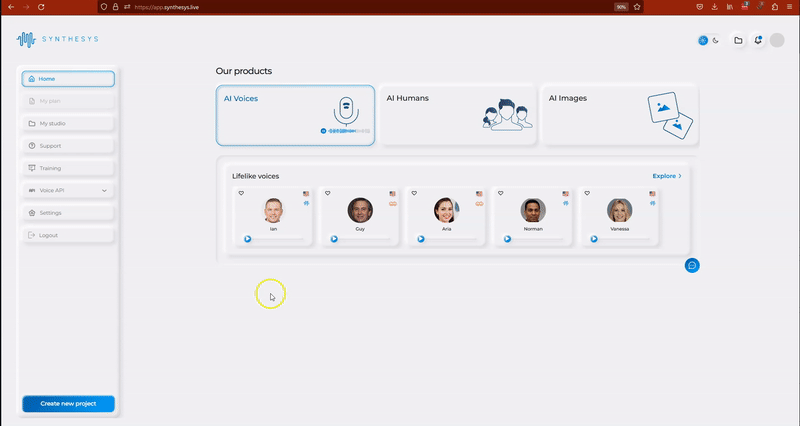This screenshot has height=426, width=800.
Task: Open the chat support bubble
Action: [x=692, y=265]
